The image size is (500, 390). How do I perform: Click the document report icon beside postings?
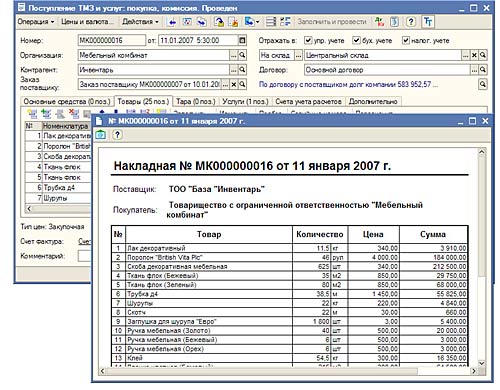click(394, 22)
